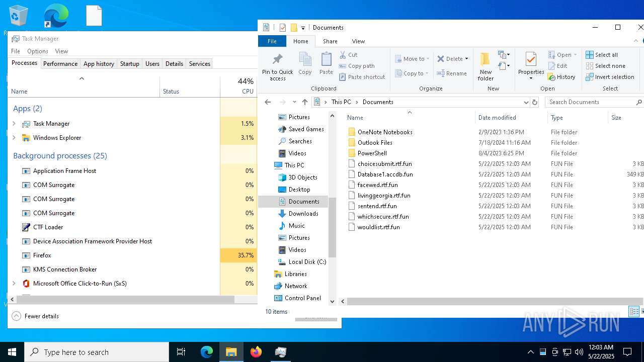Viewport: 644px width, 362px height.
Task: Sort processes by CPU column
Action: point(238,86)
